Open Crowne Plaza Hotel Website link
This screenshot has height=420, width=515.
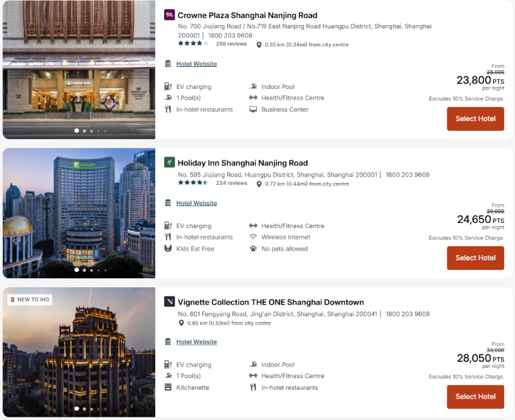click(x=196, y=64)
